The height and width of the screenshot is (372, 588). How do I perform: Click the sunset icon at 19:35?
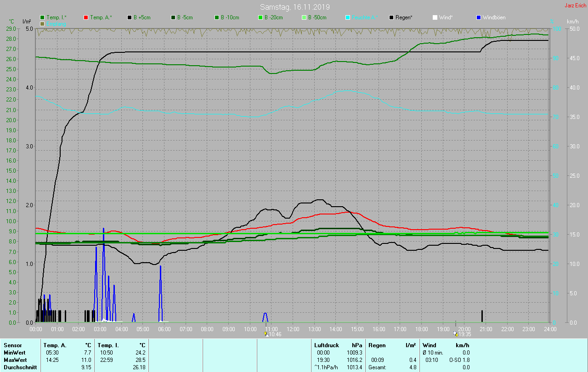455,334
